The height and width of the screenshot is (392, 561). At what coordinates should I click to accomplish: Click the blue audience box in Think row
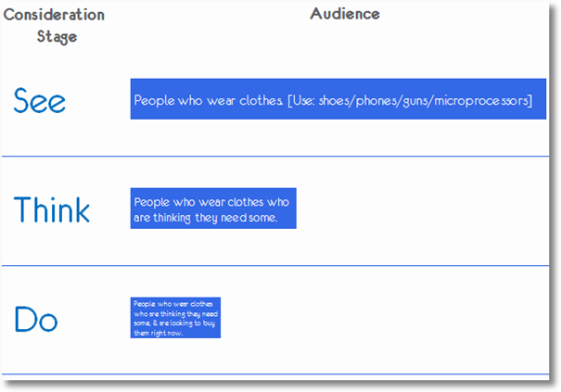[212, 209]
